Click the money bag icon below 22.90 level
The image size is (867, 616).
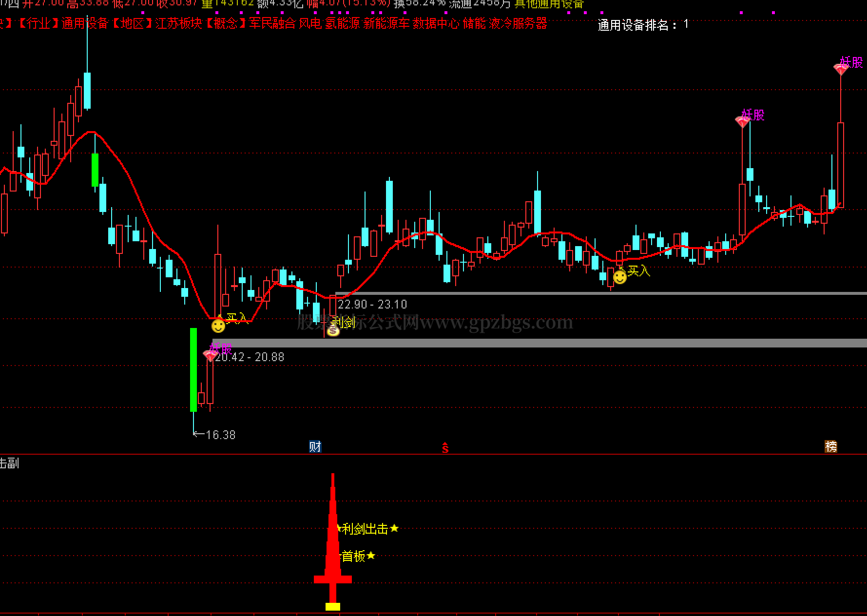(333, 330)
